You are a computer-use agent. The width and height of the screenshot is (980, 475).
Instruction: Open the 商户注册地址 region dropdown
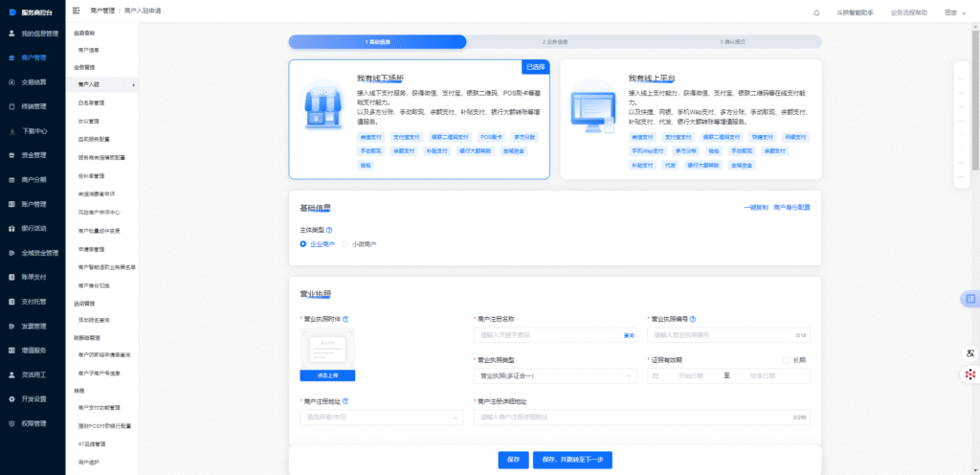[x=382, y=417]
